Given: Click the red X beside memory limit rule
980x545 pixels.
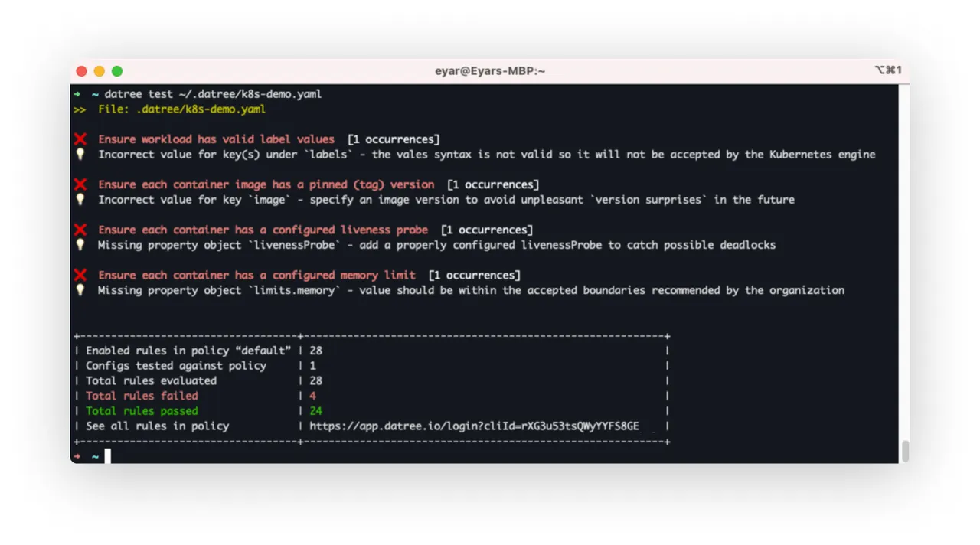Looking at the screenshot, I should point(80,275).
